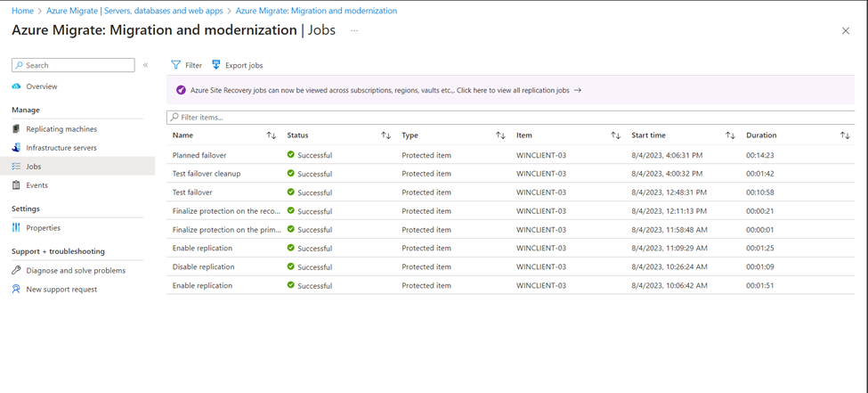
Task: Sort the table by Name column arrows
Action: click(272, 135)
